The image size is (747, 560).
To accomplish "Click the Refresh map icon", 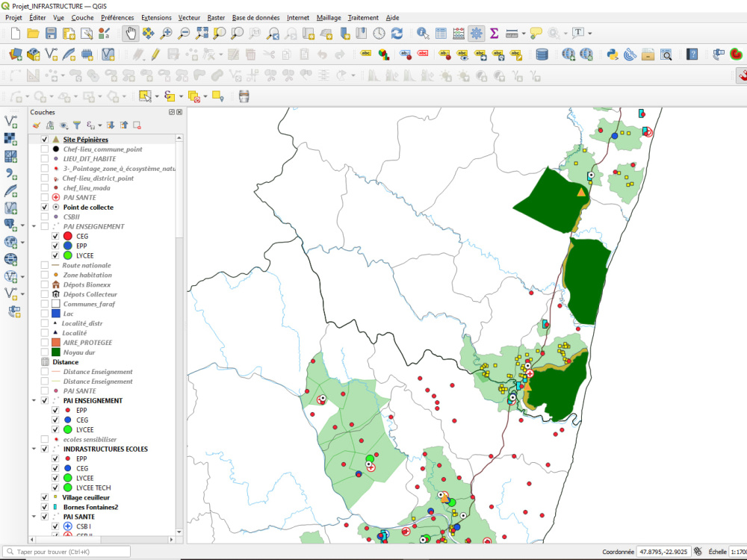I will coord(397,34).
